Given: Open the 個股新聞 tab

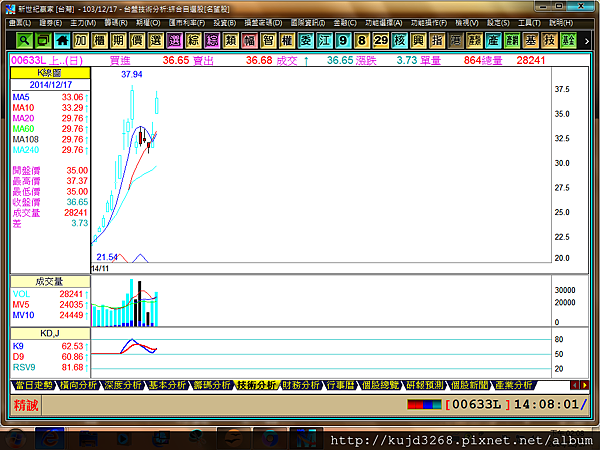Looking at the screenshot, I should pyautogui.click(x=469, y=385).
